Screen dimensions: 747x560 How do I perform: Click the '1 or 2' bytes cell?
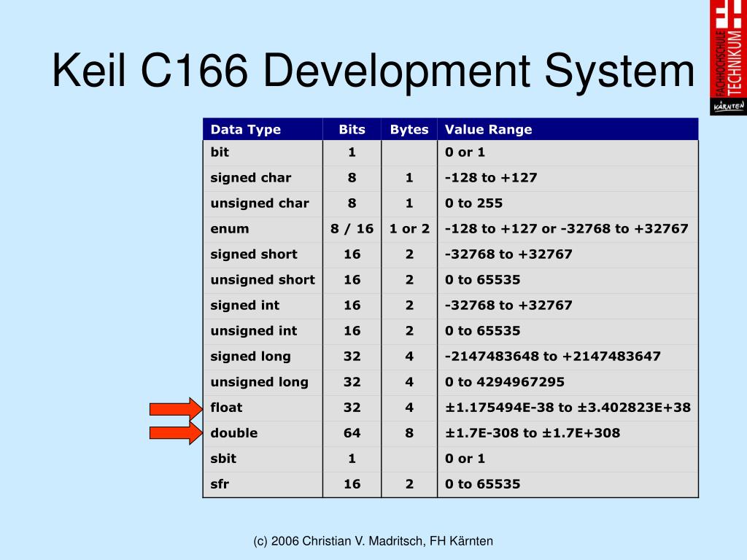click(x=409, y=228)
